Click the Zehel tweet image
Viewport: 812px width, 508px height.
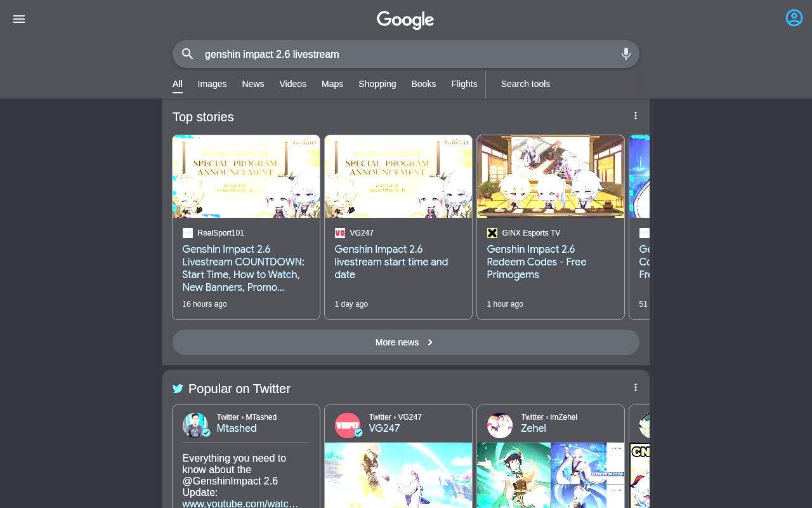point(551,475)
